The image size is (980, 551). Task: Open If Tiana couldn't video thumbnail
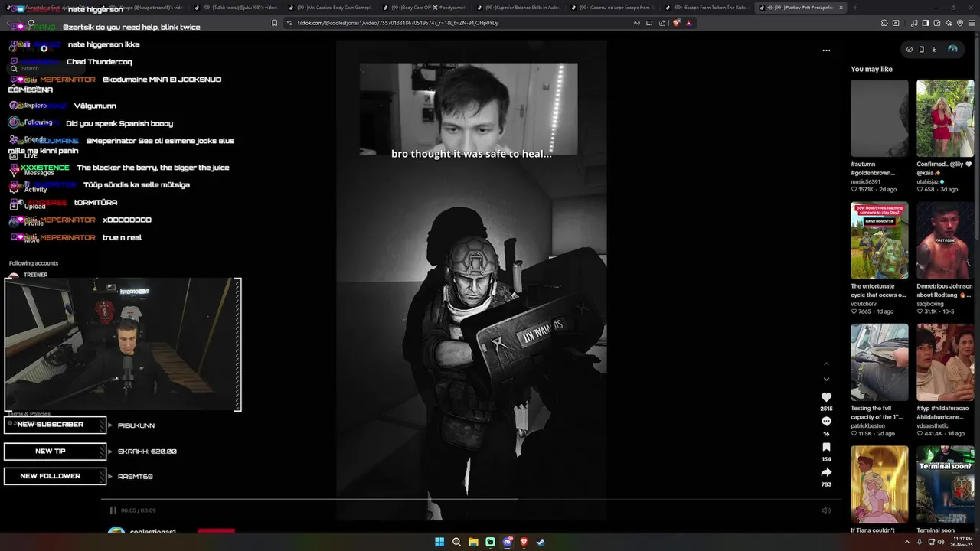[880, 484]
